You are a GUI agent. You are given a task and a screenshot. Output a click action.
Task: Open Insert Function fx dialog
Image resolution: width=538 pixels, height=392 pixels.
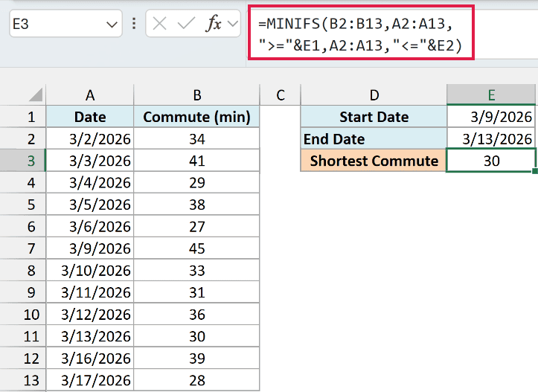click(x=214, y=23)
